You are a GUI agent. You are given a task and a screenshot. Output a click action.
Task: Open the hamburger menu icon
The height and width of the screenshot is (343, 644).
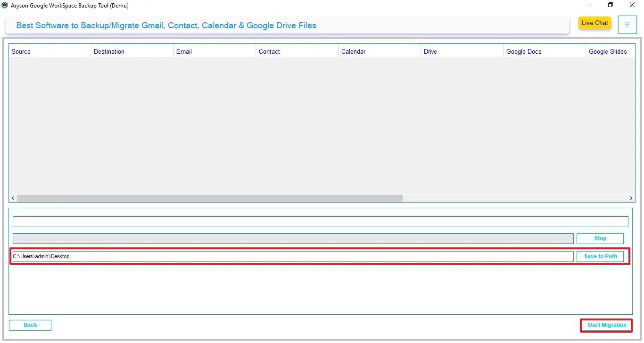pos(627,24)
